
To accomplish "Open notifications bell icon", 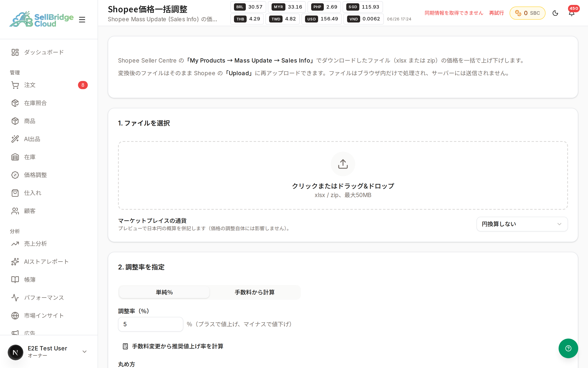I will click(x=571, y=13).
